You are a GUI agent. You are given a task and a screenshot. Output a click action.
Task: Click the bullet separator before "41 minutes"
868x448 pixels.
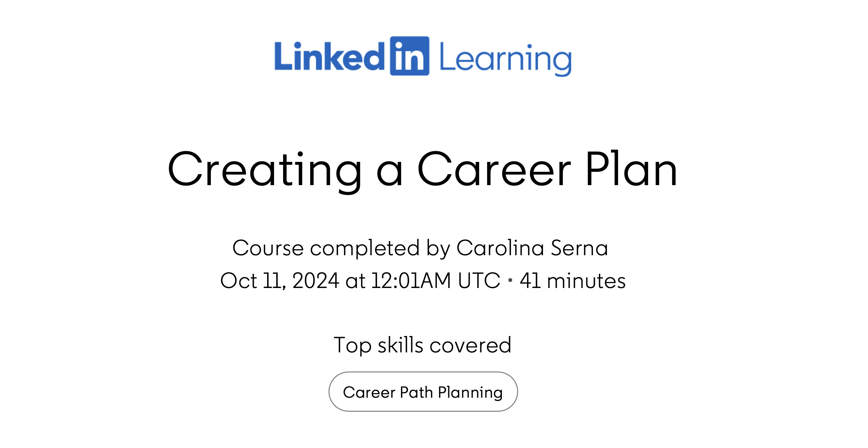pyautogui.click(x=510, y=280)
